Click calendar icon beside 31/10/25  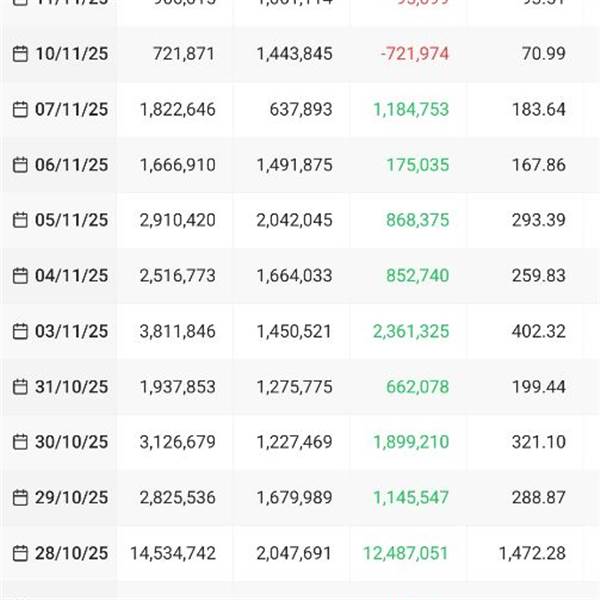pyautogui.click(x=20, y=387)
